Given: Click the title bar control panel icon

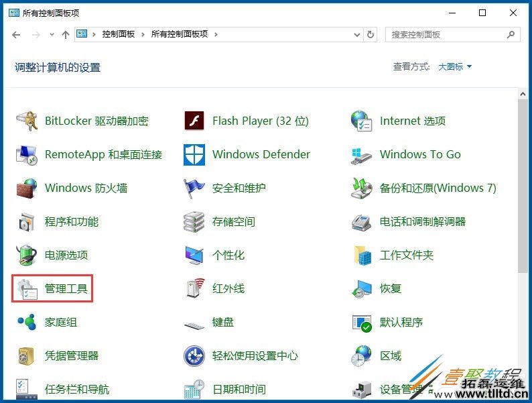Looking at the screenshot, I should point(14,13).
